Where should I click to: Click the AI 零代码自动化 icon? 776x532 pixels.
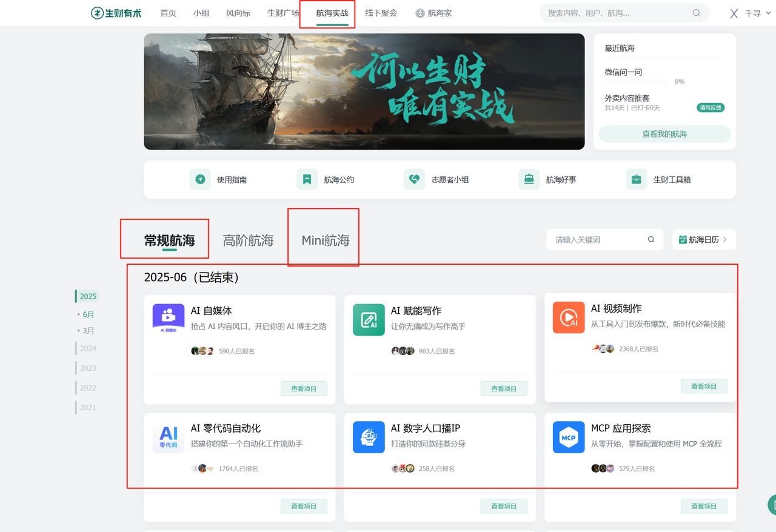click(168, 437)
